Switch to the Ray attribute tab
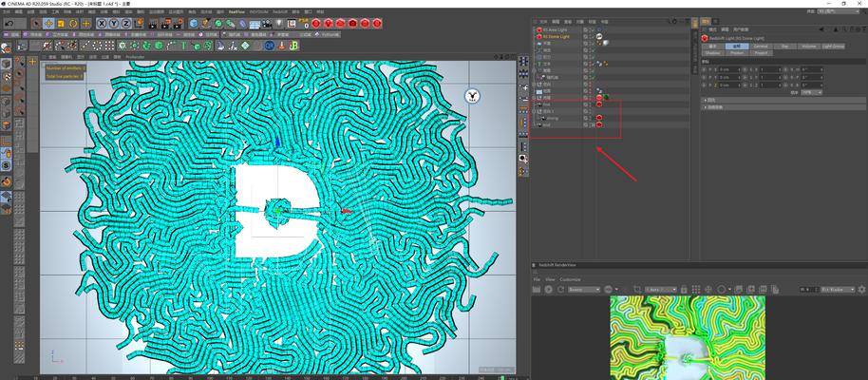 783,47
